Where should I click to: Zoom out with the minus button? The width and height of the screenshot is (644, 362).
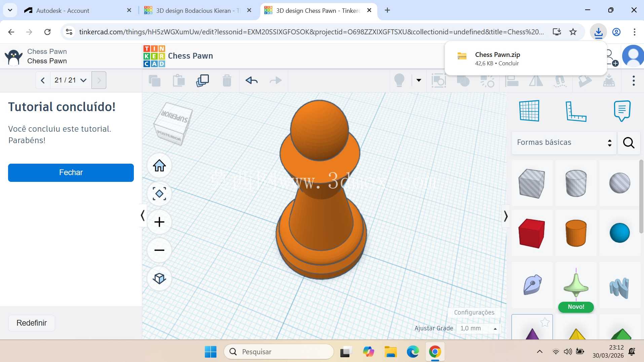159,250
